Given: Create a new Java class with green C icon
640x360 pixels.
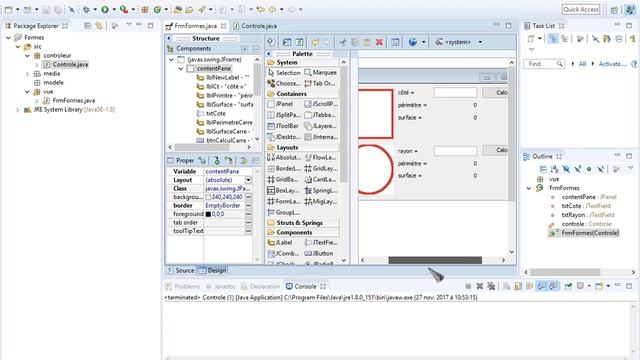Looking at the screenshot, I should (x=157, y=9).
